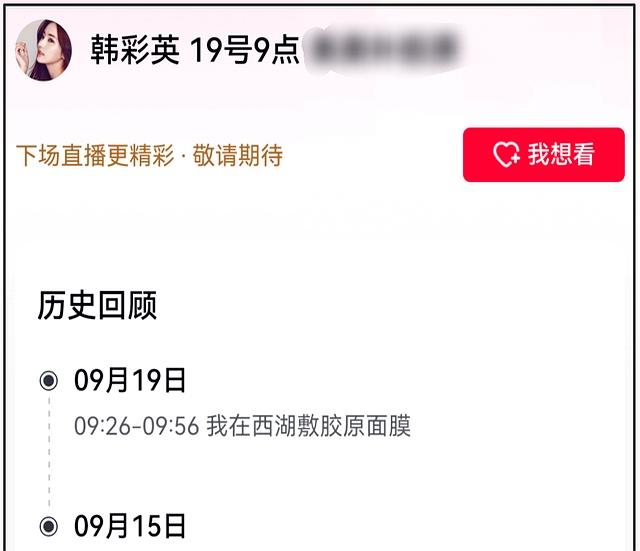Click dashed timeline connector below September 19
The image size is (640, 551).
pyautogui.click(x=49, y=453)
